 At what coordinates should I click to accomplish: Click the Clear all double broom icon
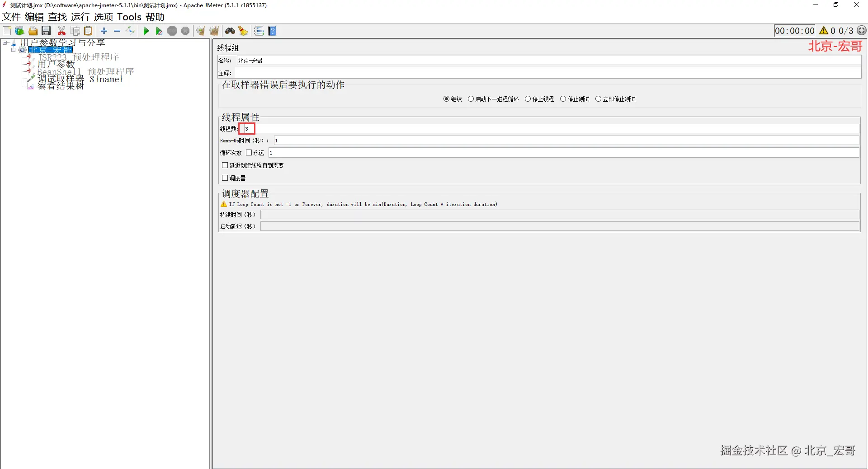pyautogui.click(x=214, y=31)
